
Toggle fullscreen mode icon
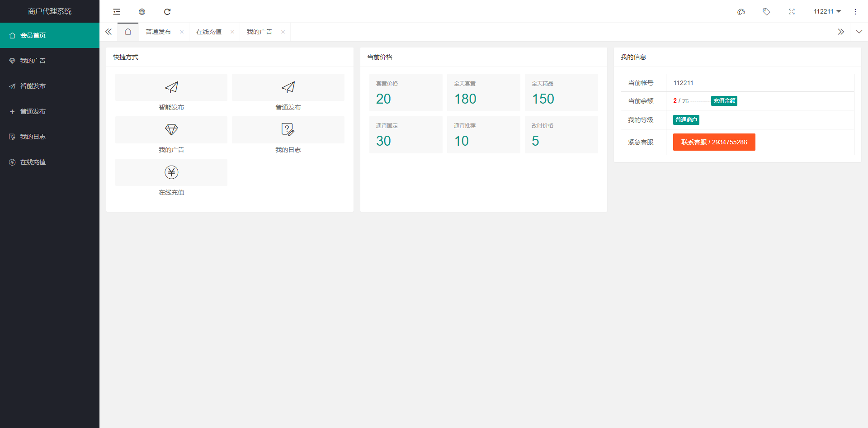(x=792, y=12)
